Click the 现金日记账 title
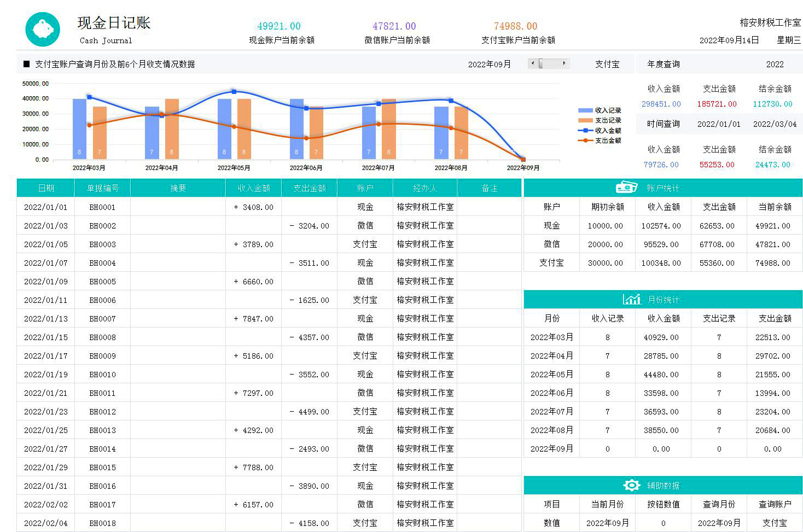This screenshot has height=532, width=803. click(114, 23)
